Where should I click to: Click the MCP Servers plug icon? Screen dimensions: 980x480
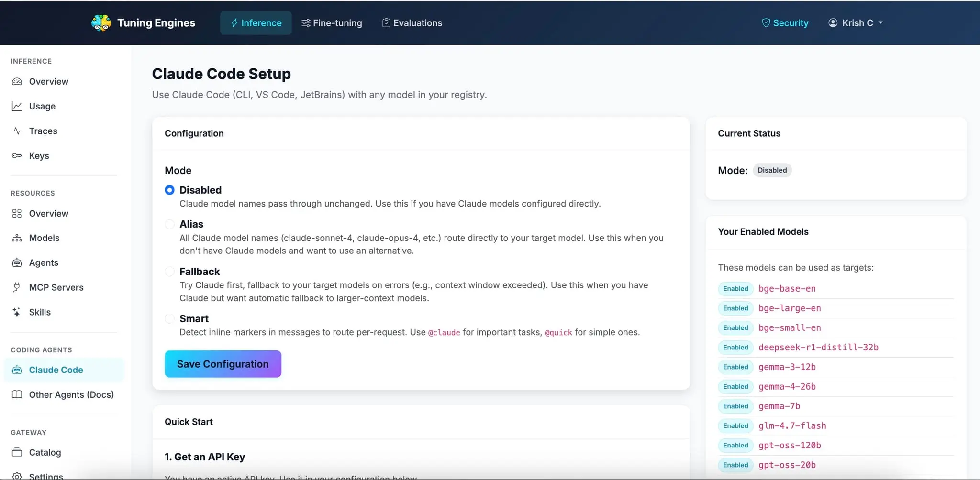coord(17,287)
